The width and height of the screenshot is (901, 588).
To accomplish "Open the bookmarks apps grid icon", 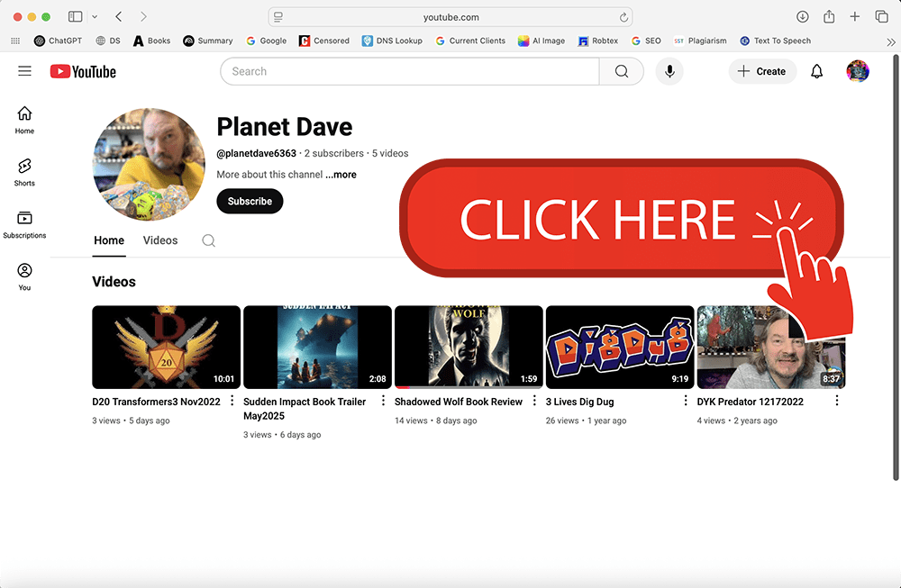I will tap(15, 41).
